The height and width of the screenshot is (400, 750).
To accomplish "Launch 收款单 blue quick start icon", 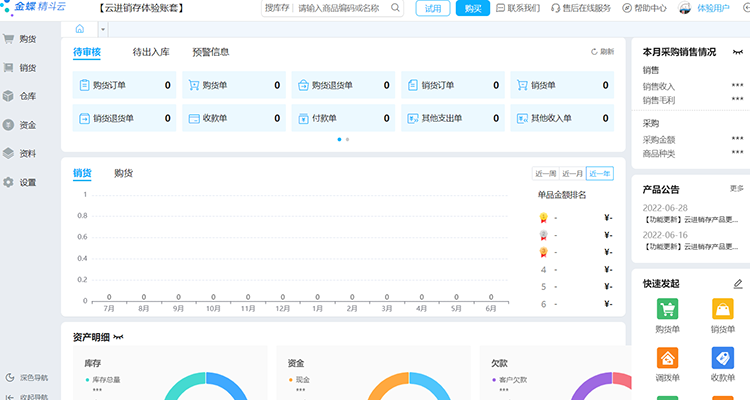I will point(722,364).
